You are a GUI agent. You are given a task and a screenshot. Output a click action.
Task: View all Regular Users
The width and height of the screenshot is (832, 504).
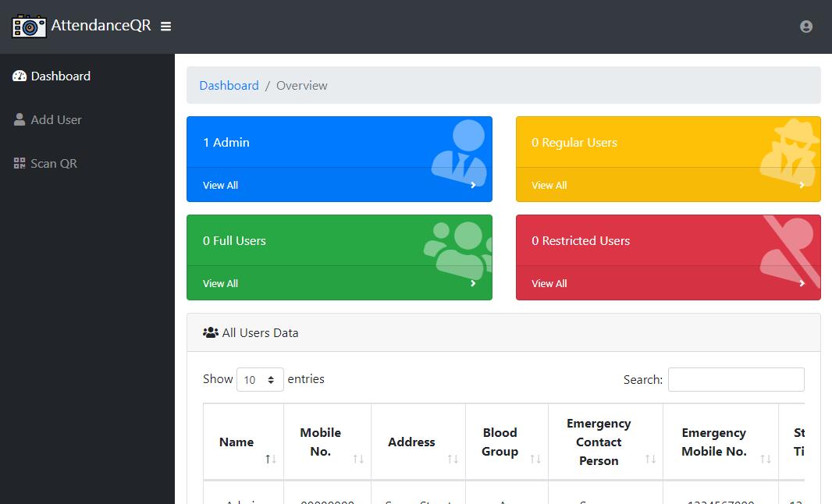pyautogui.click(x=549, y=186)
